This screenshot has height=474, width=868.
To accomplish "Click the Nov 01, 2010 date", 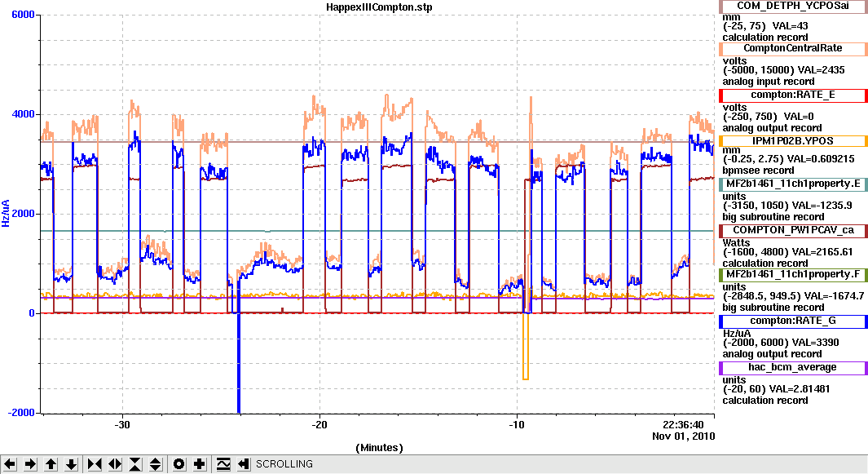I will click(x=683, y=436).
